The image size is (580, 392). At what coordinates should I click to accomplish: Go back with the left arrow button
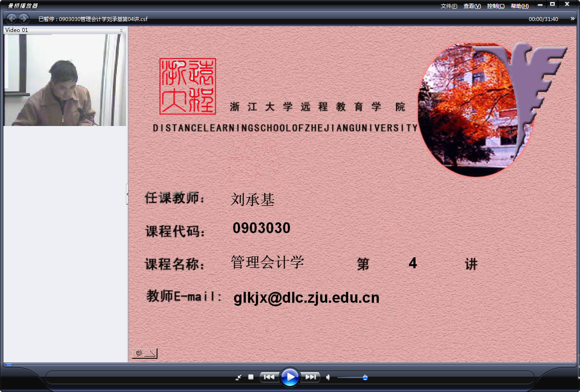12,19
